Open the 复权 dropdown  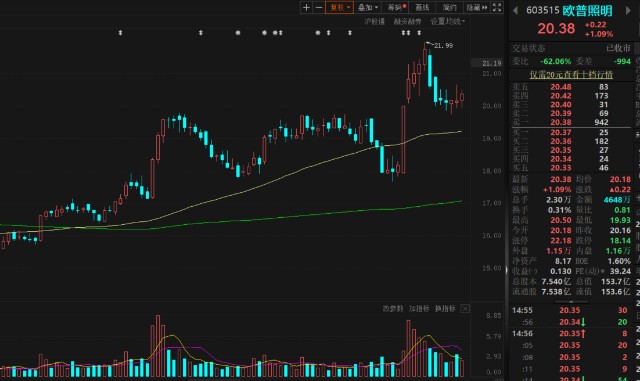point(340,7)
